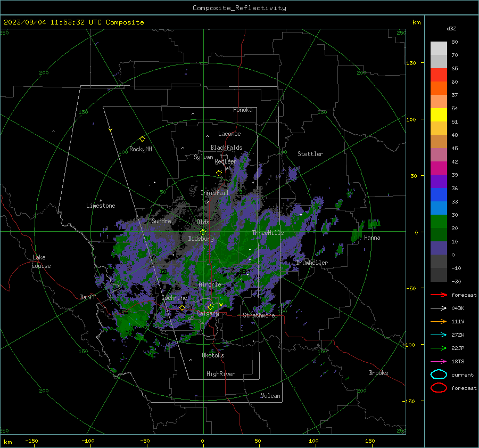Image resolution: width=479 pixels, height=448 pixels.
Task: Click the Sylvan label
Action: [203, 157]
